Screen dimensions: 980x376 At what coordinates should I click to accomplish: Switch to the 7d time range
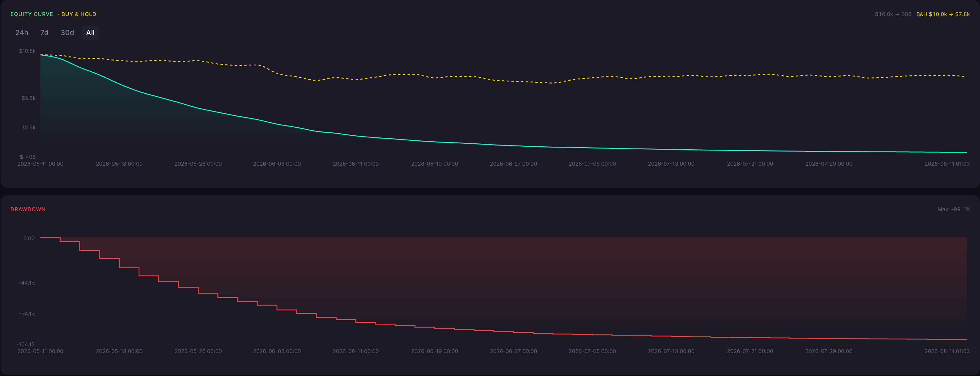(45, 33)
